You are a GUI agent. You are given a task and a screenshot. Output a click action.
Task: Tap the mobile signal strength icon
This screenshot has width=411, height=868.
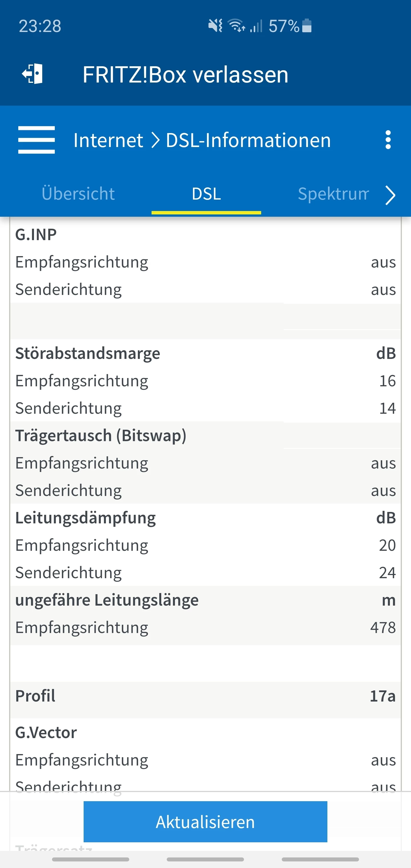(256, 26)
